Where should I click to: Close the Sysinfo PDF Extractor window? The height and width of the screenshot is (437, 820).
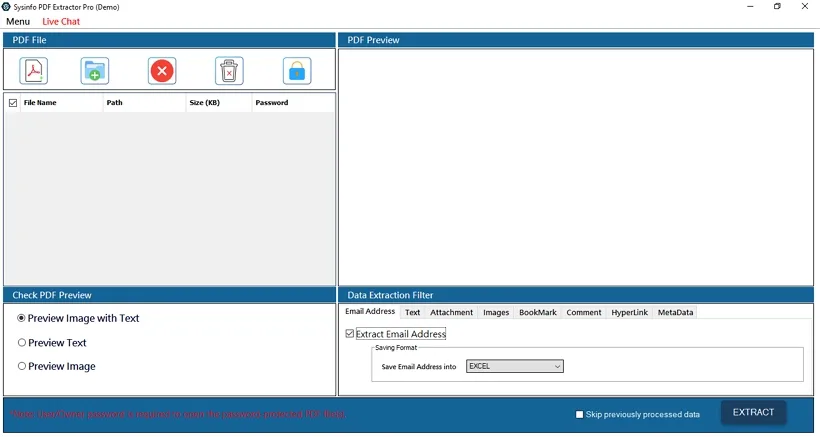805,7
